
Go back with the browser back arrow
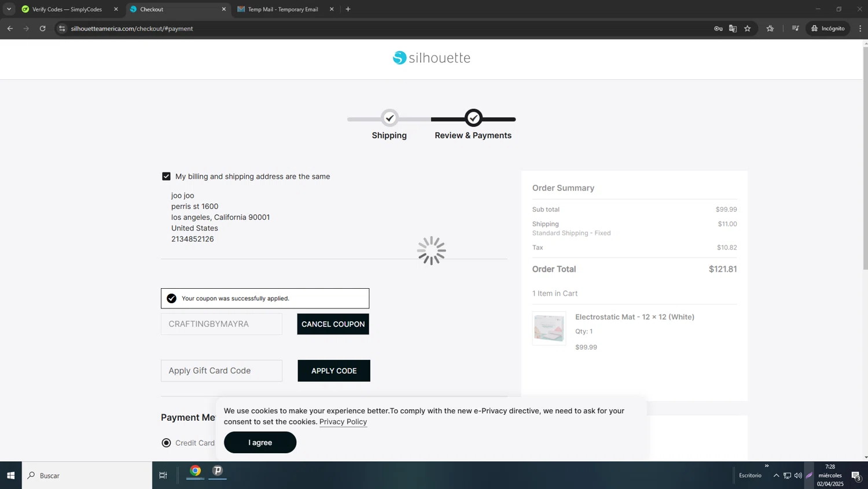[10, 28]
